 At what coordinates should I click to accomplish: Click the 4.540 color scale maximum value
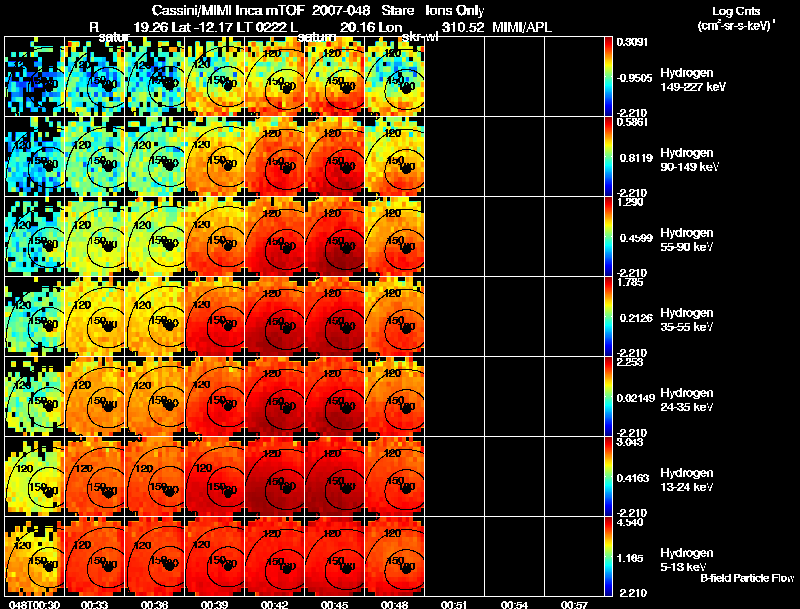630,522
